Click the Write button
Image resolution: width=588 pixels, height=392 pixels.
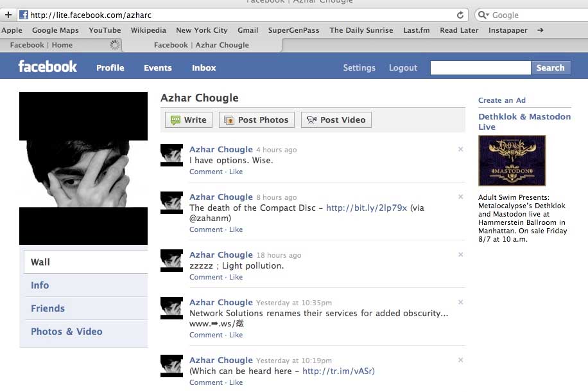(x=189, y=120)
